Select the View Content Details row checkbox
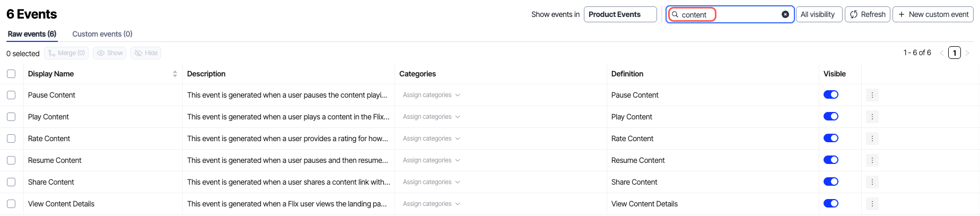Viewport: 980px width, 216px height. pos(11,204)
